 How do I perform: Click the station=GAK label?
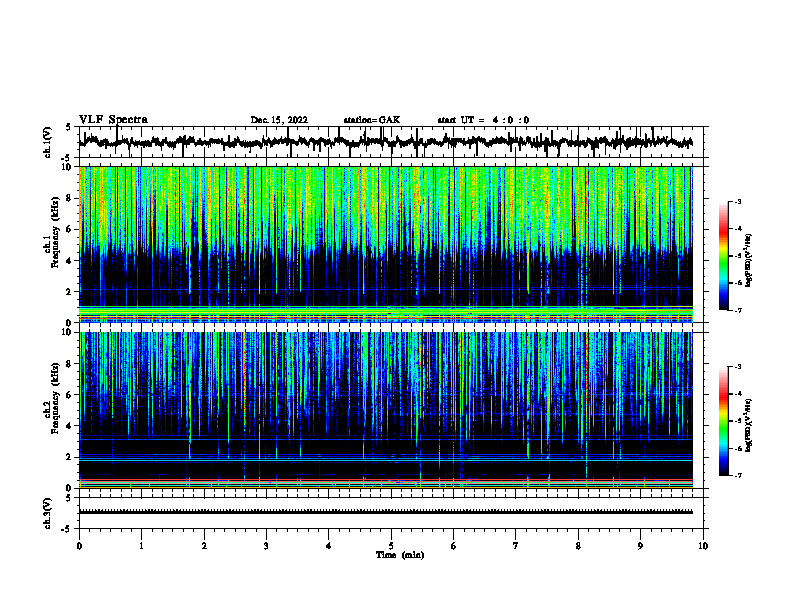pos(372,120)
